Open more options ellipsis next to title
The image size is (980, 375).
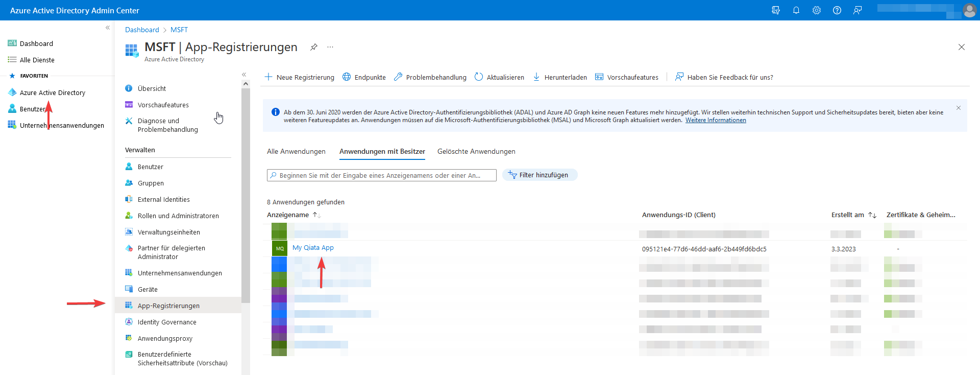tap(330, 47)
